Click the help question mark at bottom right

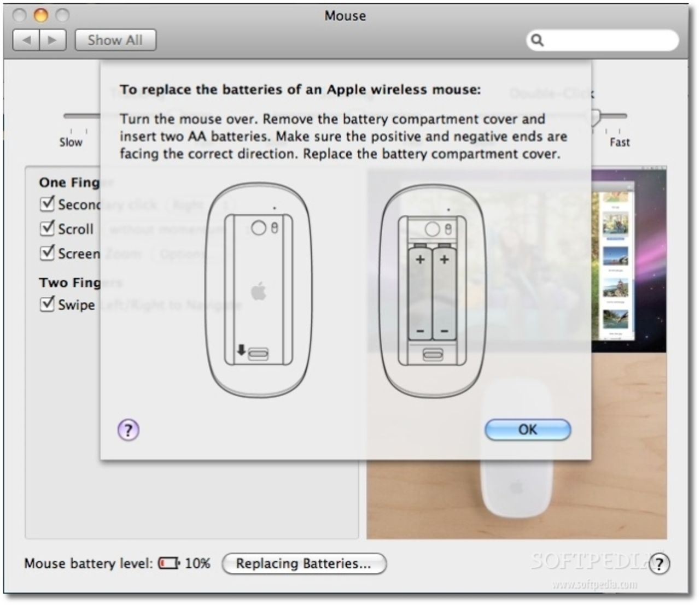tap(663, 563)
